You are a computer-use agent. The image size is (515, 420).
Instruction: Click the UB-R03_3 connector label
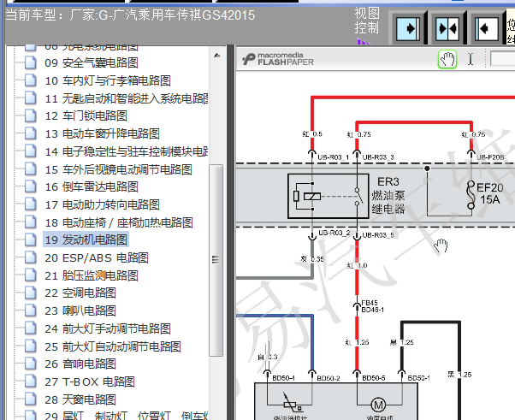pyautogui.click(x=378, y=157)
